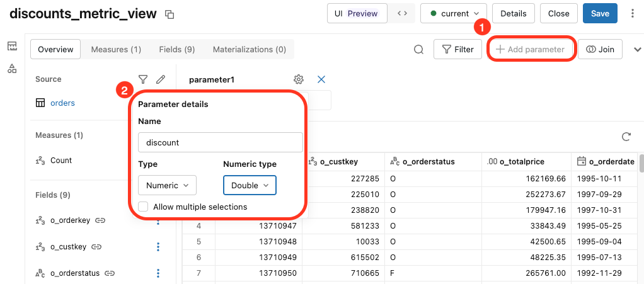Click Add parameter
644x284 pixels.
click(x=530, y=49)
